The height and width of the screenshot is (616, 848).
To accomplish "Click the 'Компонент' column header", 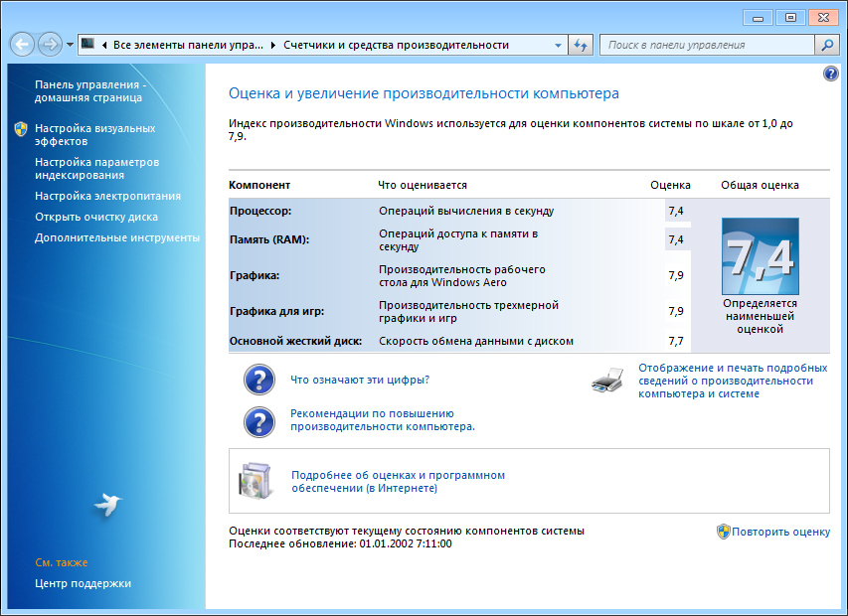I will pos(259,186).
